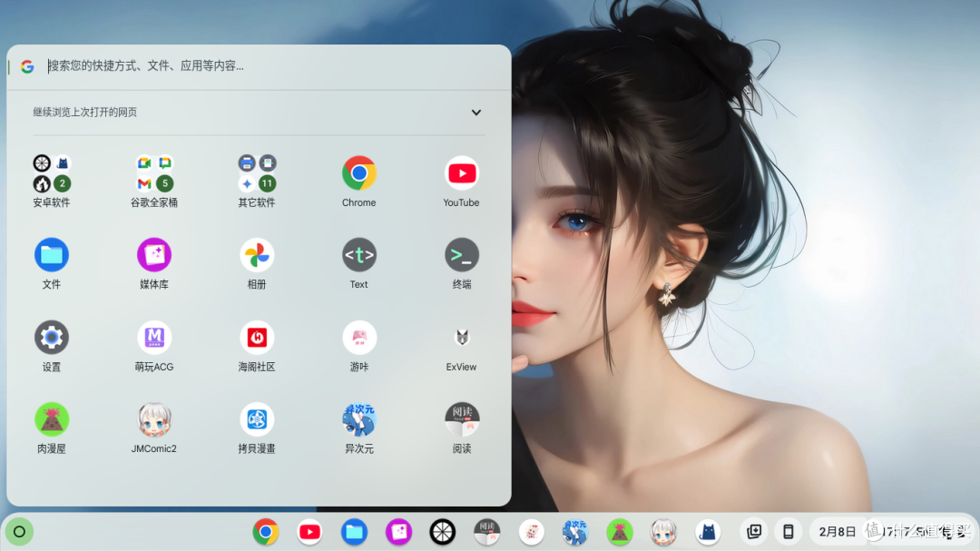Open the calendar via 2月8日 date
Image resolution: width=980 pixels, height=551 pixels.
pyautogui.click(x=838, y=532)
